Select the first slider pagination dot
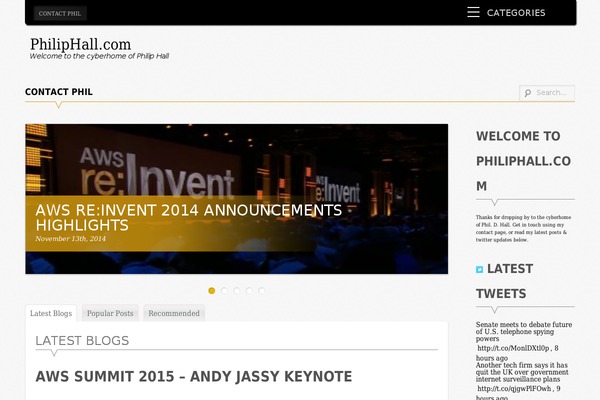600x400 pixels. click(212, 291)
